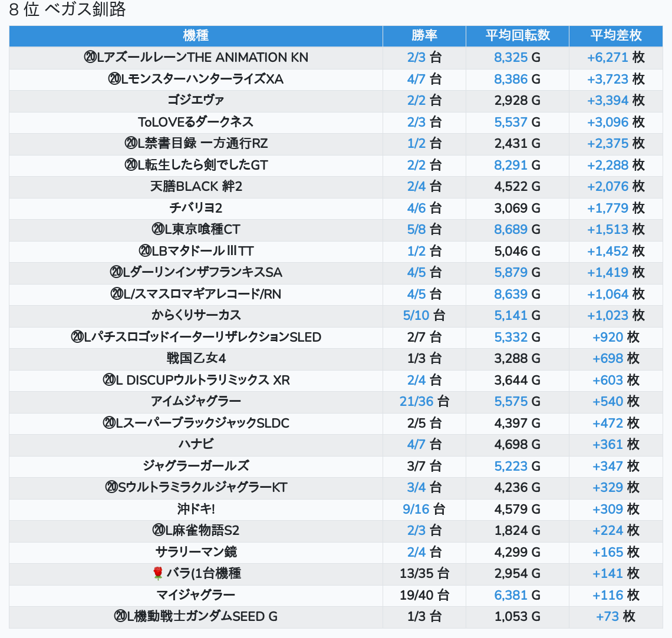Click the 8位 ベガス釧路 heading
The image size is (672, 638).
67,10
